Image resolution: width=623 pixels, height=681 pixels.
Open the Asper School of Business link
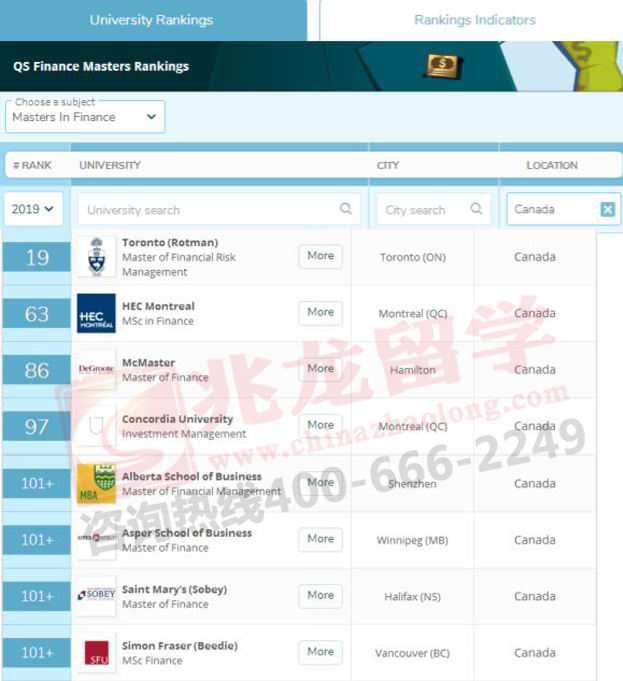(186, 533)
